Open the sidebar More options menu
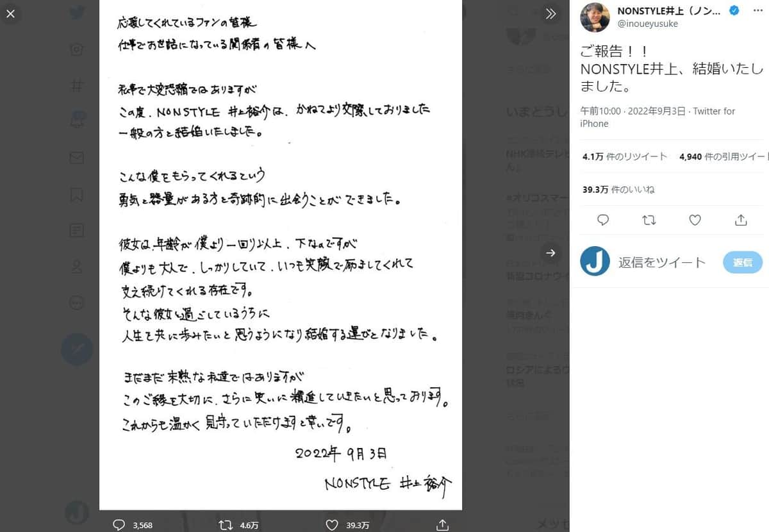Viewport: 769px width, 532px height. [77, 302]
